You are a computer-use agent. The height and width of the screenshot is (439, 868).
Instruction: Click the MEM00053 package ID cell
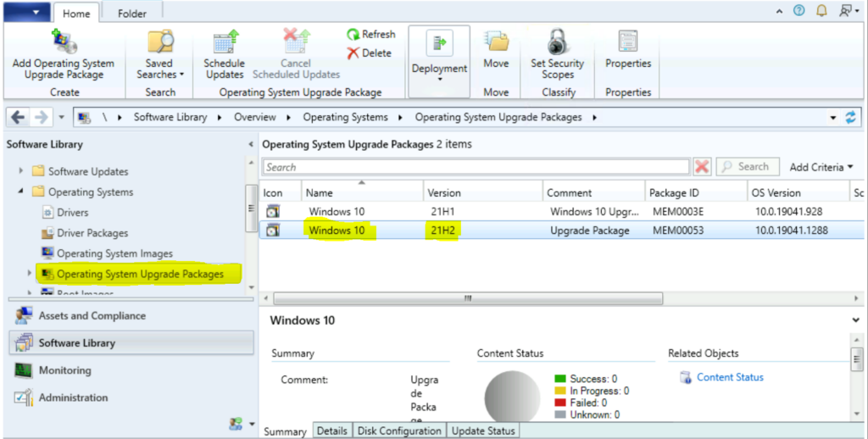point(678,231)
